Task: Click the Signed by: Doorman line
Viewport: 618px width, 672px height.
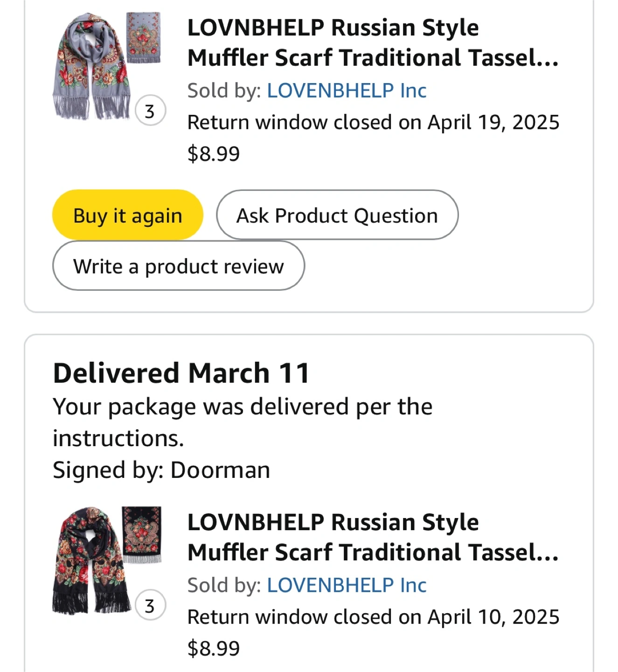Action: 161,470
